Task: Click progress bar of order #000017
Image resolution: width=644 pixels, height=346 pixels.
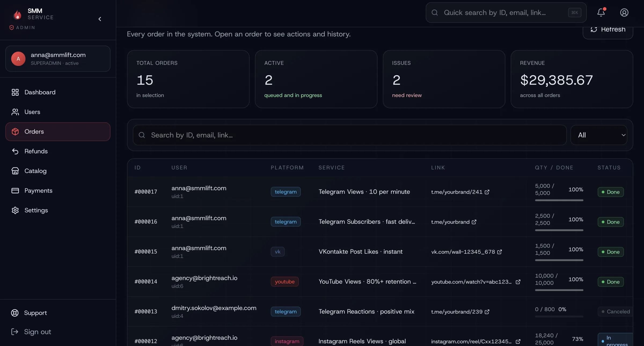Action: 559,200
